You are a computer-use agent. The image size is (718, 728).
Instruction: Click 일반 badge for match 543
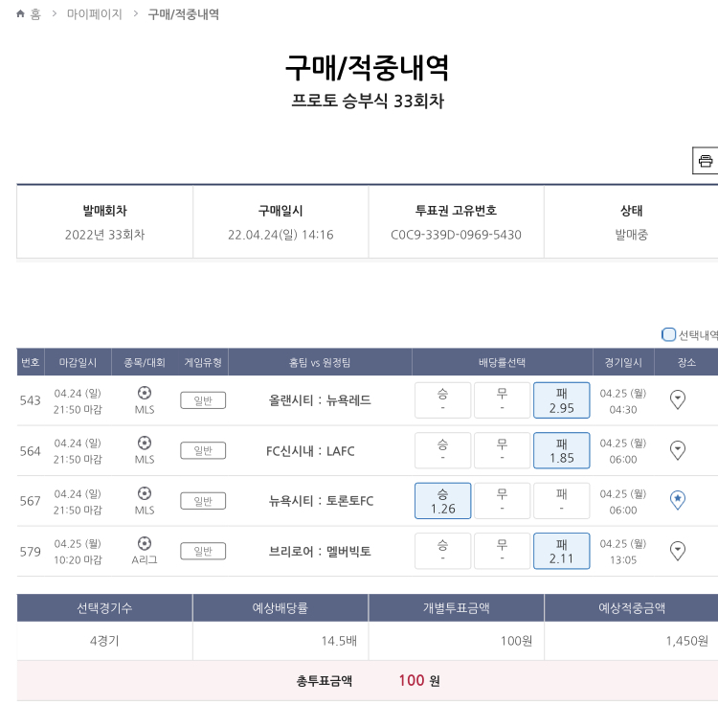click(203, 400)
